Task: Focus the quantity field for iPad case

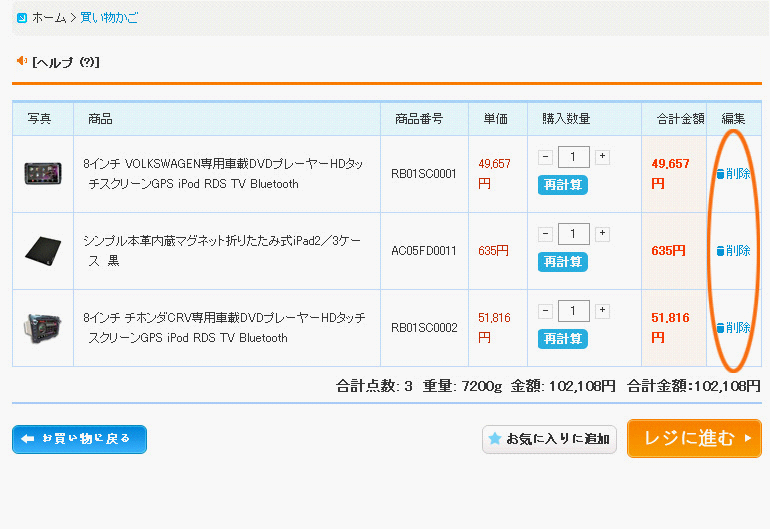Action: 573,234
